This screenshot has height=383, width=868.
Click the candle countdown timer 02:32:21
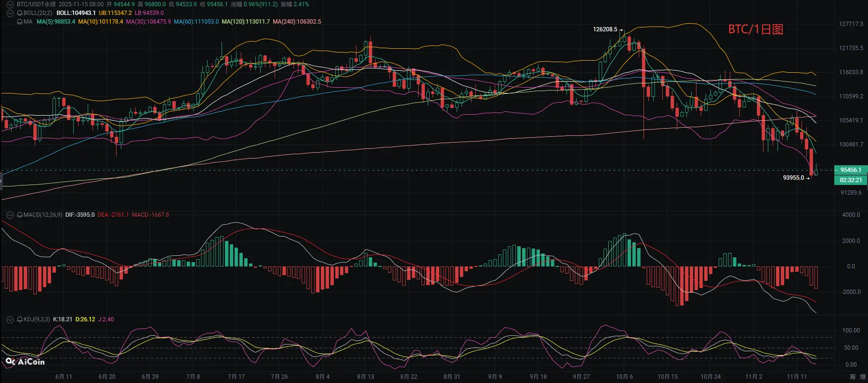(851, 180)
